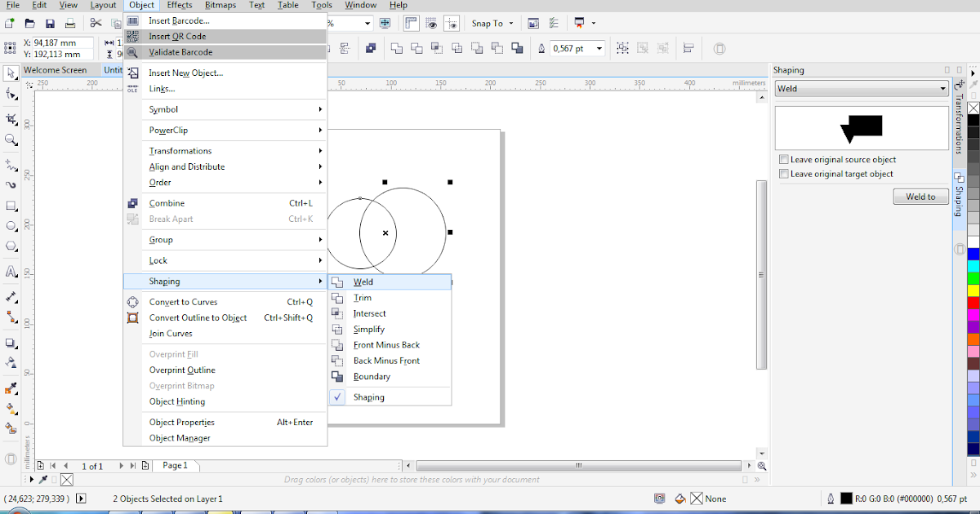
Task: Enable Leave original target object
Action: click(784, 173)
